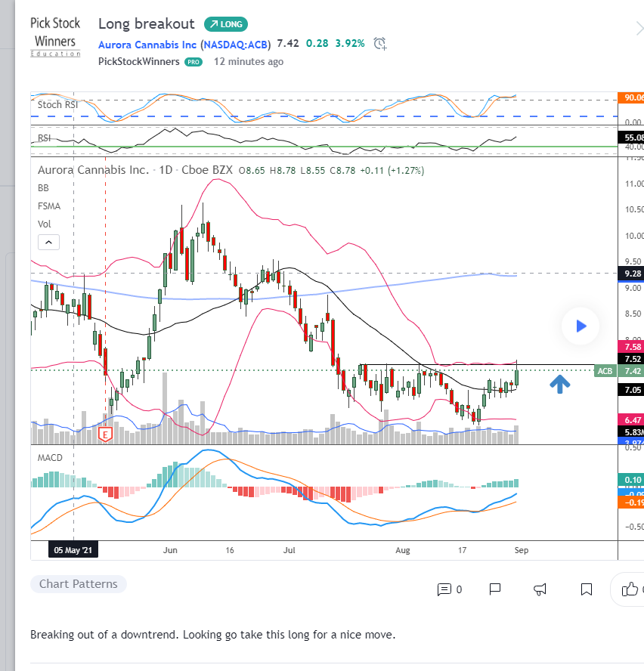Click the earnings 'E' marker on chart
The height and width of the screenshot is (671, 644).
tap(106, 434)
